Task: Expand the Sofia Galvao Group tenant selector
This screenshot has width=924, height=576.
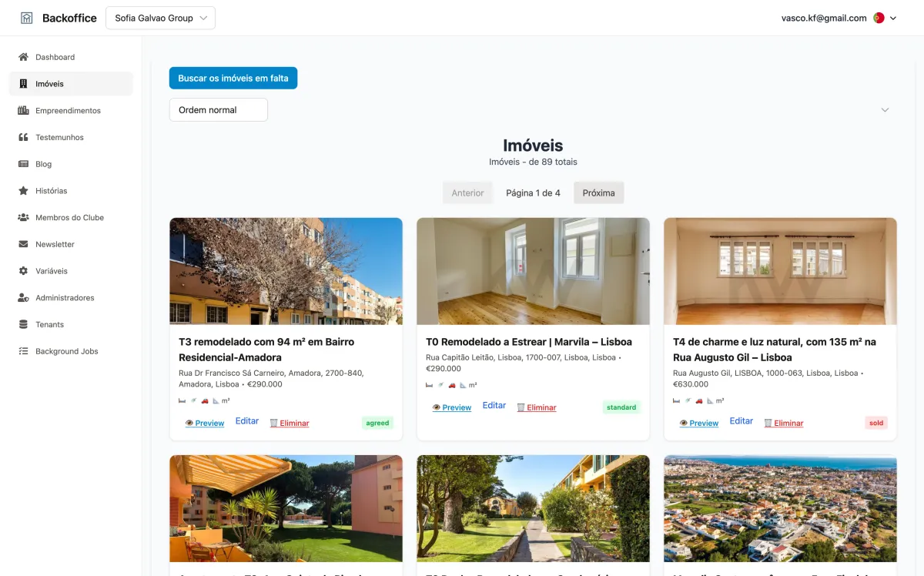Action: [160, 18]
